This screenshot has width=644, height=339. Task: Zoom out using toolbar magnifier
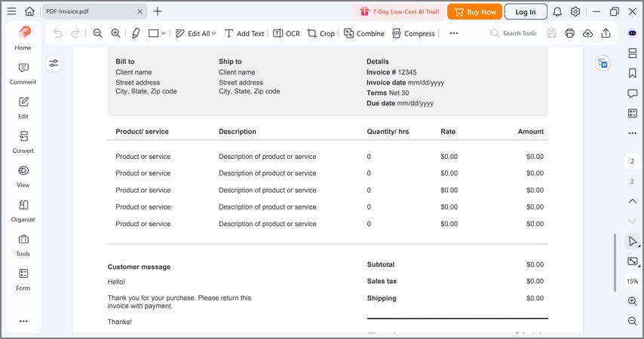click(97, 33)
